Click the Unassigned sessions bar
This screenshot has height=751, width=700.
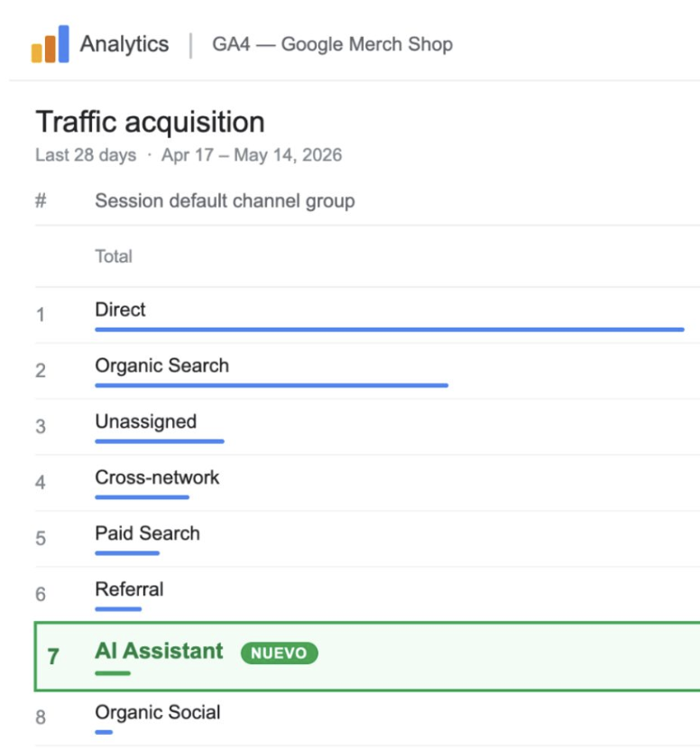pyautogui.click(x=160, y=441)
